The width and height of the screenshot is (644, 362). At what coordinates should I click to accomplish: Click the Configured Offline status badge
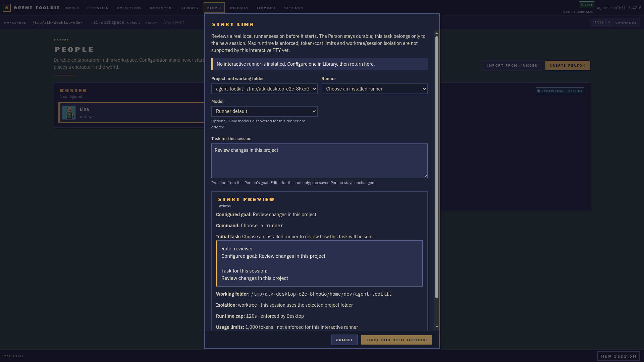[560, 91]
